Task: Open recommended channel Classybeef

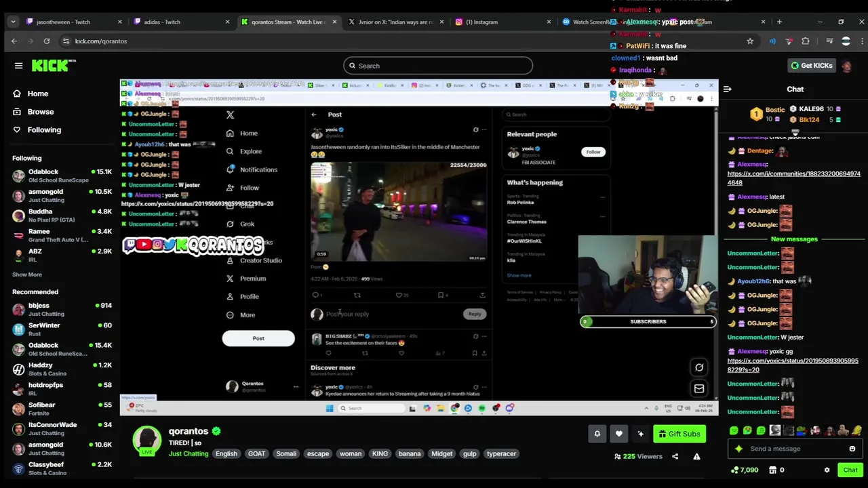Action: coord(62,468)
